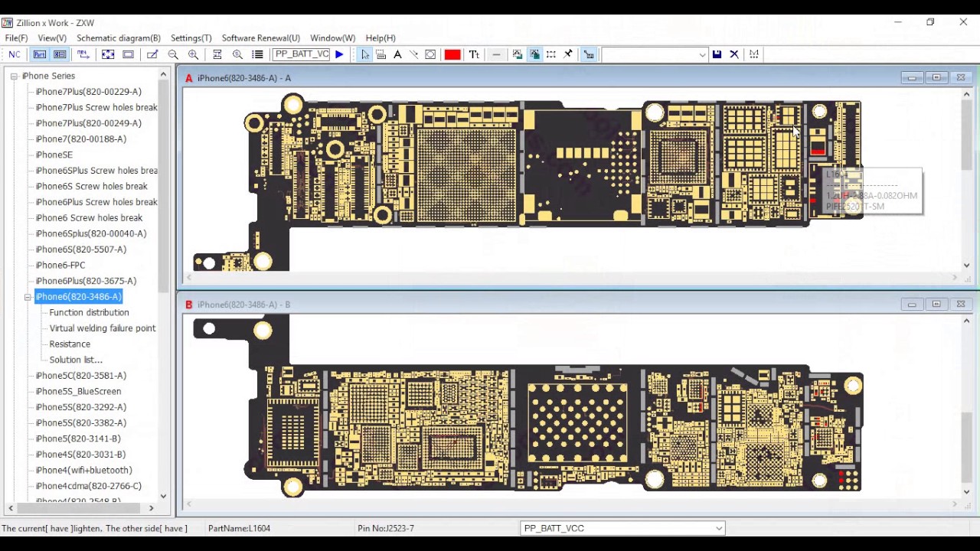The width and height of the screenshot is (980, 551).
Task: Click the fit-height toolbar icon
Action: tap(217, 54)
